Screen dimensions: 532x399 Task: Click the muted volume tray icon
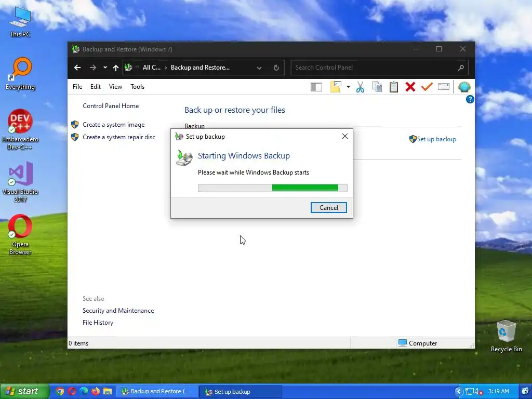tap(478, 392)
